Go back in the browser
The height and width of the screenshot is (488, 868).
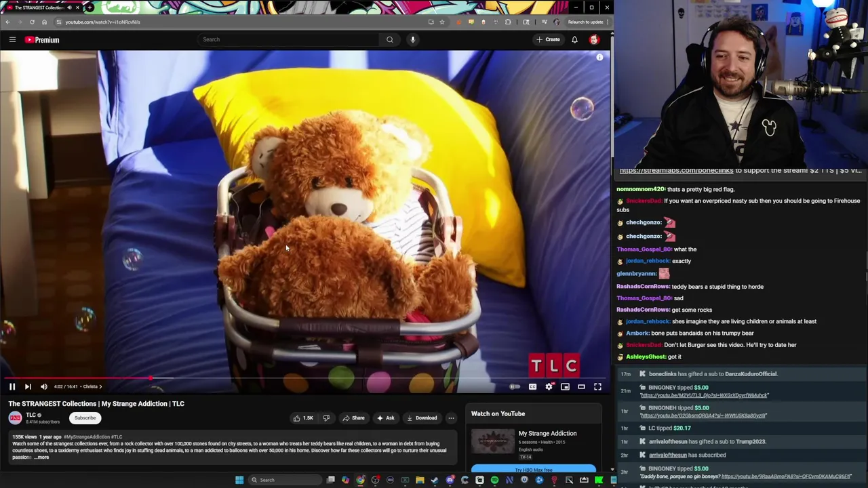[7, 22]
